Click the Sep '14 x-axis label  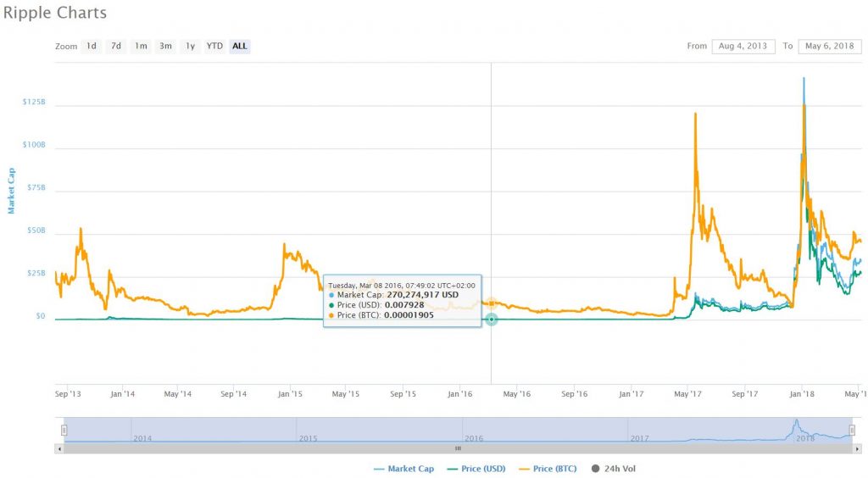[x=234, y=394]
